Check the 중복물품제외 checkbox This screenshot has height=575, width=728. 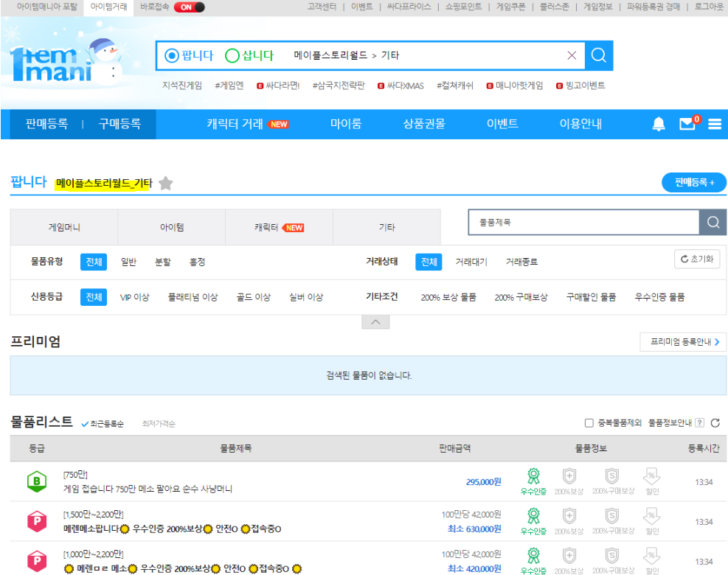pyautogui.click(x=589, y=423)
